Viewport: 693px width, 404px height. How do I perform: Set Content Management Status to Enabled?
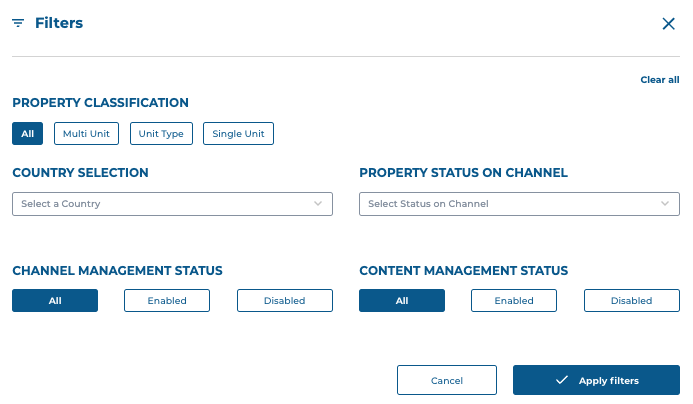(x=514, y=301)
